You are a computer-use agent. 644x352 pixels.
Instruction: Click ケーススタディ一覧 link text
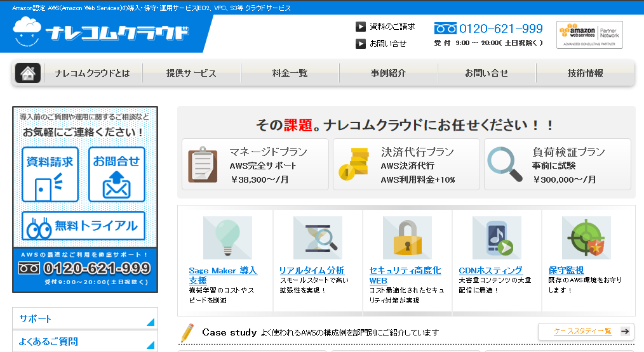tap(582, 331)
